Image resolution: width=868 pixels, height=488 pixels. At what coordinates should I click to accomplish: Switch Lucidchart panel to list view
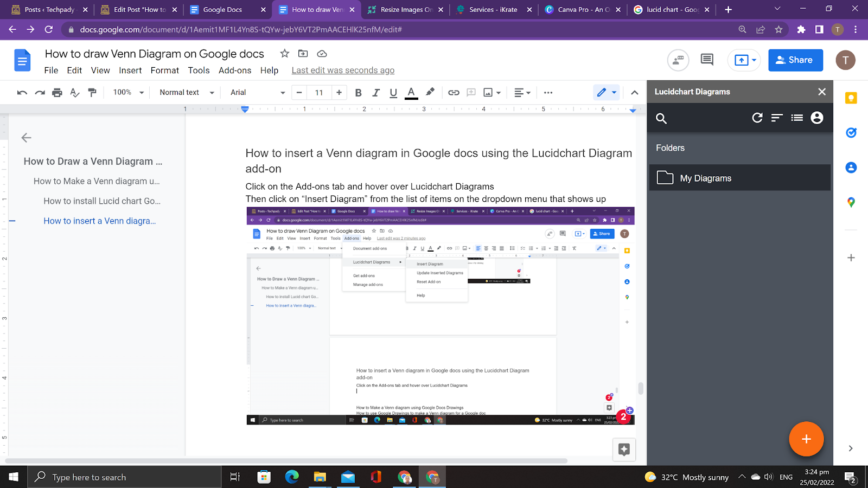[797, 118]
